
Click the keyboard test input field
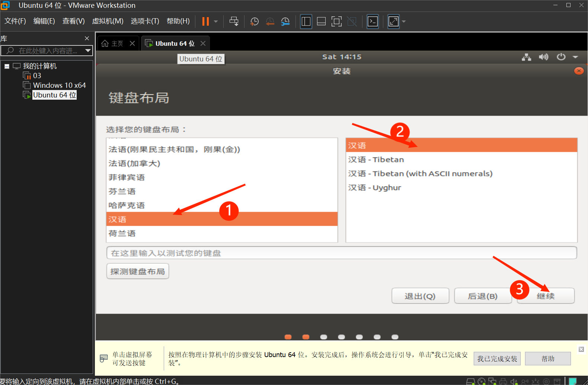point(342,253)
